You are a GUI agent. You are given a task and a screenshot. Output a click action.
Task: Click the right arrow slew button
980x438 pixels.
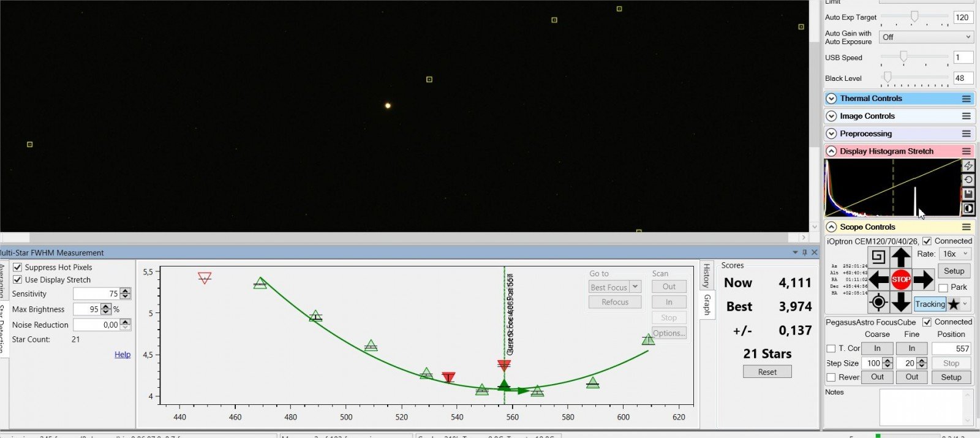coord(923,280)
